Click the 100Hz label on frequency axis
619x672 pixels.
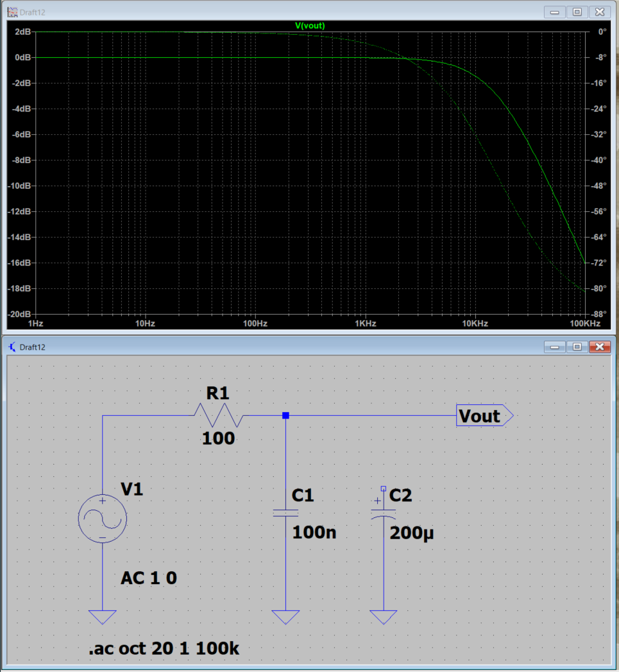click(255, 323)
